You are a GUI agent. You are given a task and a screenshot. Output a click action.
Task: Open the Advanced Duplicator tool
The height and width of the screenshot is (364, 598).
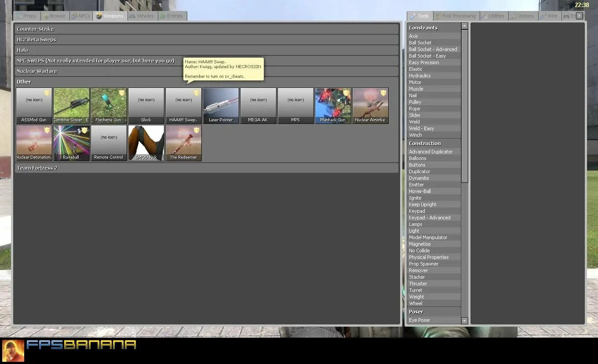pos(434,152)
